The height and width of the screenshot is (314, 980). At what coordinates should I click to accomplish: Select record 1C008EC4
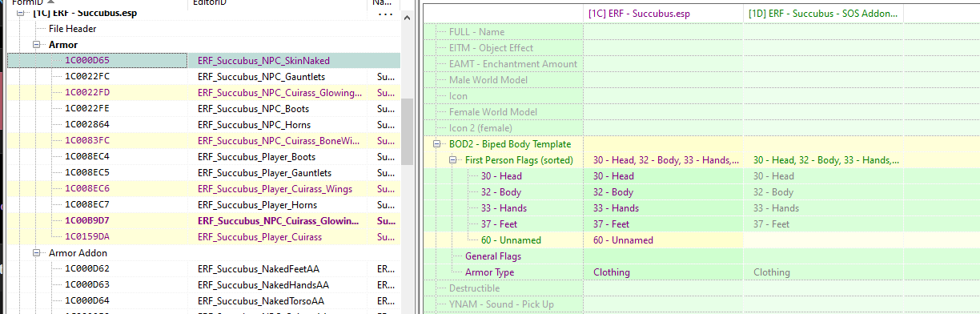(87, 157)
